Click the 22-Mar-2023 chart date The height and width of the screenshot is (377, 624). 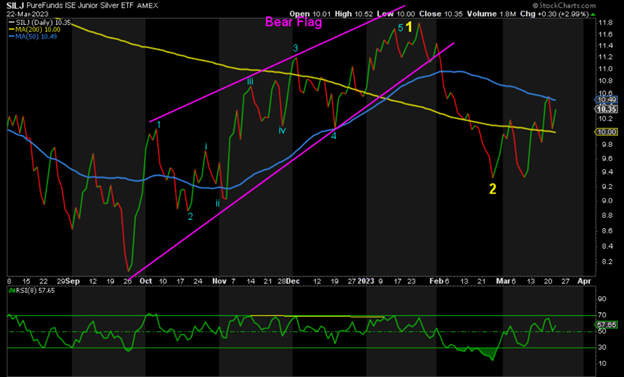tap(27, 14)
